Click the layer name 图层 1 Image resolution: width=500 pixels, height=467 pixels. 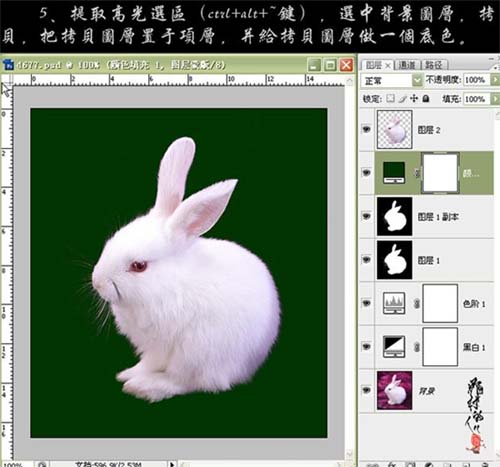tap(429, 260)
